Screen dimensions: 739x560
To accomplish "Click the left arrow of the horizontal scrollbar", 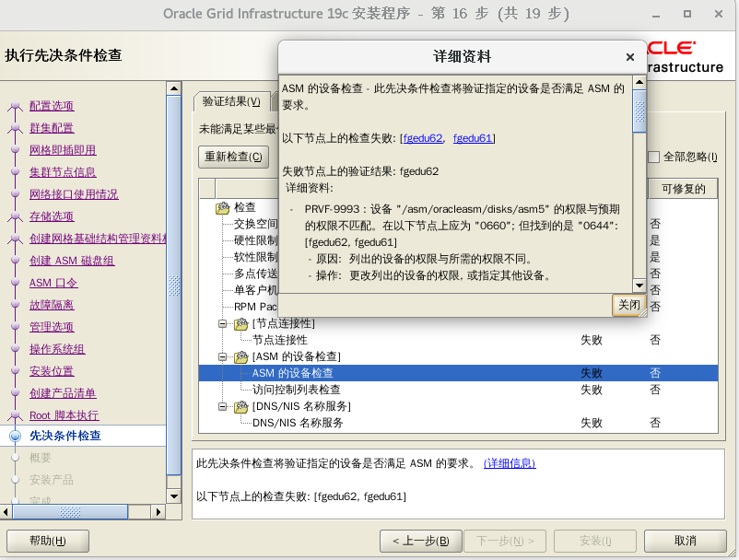I will (6, 512).
